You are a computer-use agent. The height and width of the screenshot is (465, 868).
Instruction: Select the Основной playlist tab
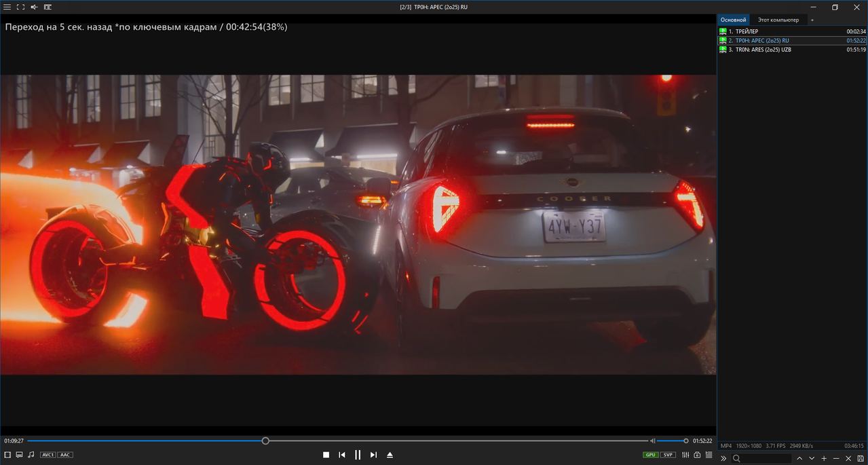click(733, 20)
